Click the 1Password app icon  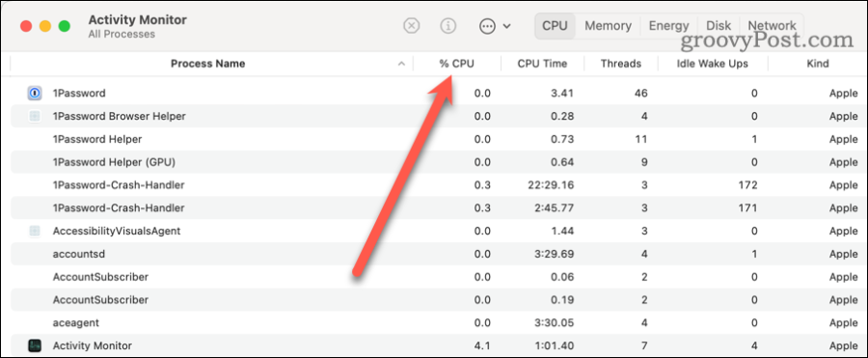(x=35, y=93)
